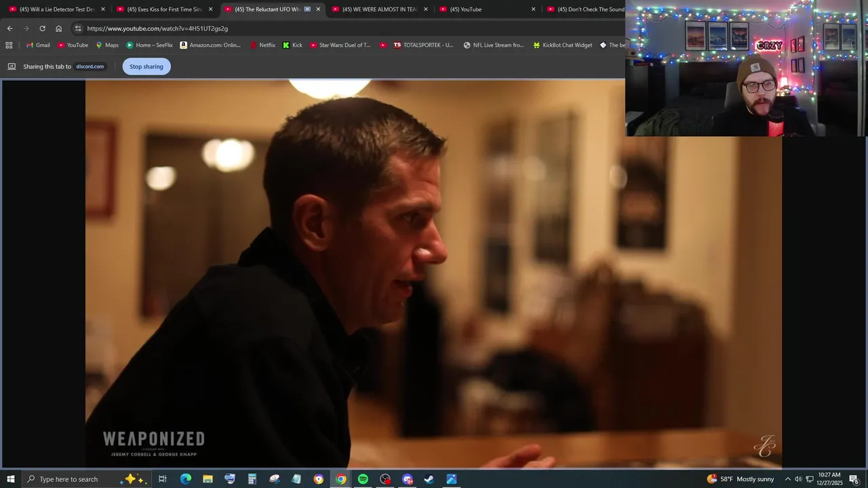This screenshot has width=868, height=488.
Task: Close the Lie Detector Test tab
Action: pyautogui.click(x=103, y=9)
